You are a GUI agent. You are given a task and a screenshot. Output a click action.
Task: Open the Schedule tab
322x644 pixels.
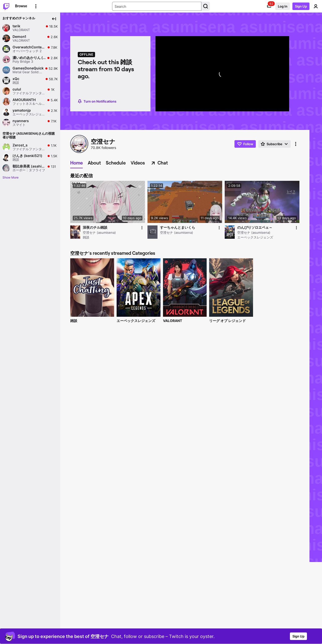pyautogui.click(x=116, y=163)
